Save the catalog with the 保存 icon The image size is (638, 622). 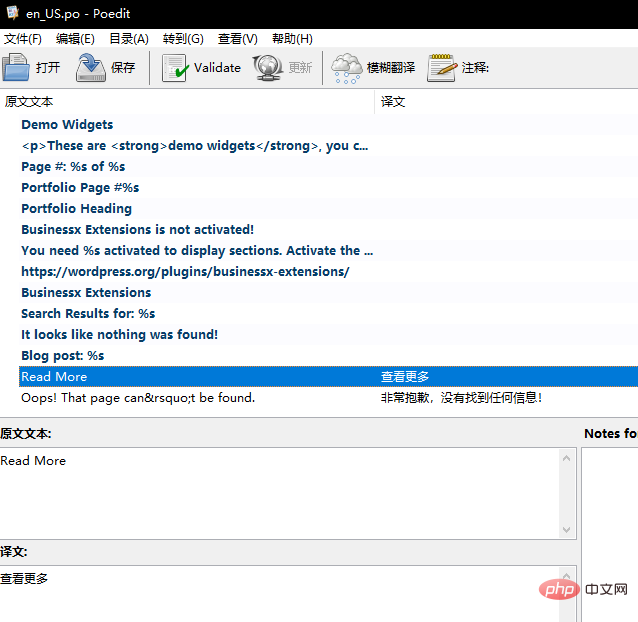click(x=91, y=67)
